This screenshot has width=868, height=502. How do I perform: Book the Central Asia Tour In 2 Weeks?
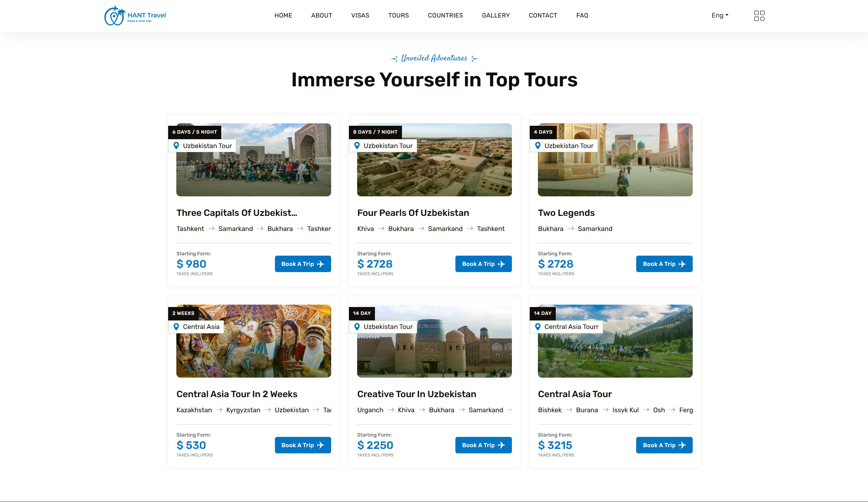(302, 445)
